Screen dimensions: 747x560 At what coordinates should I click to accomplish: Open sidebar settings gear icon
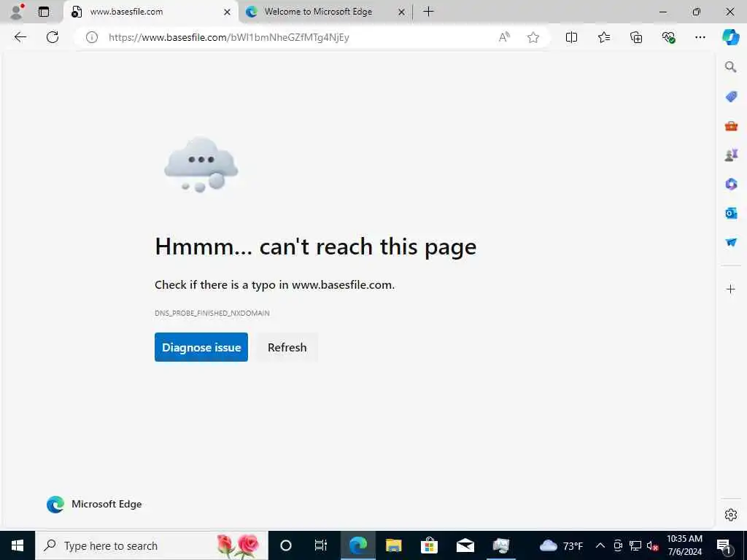[x=731, y=515]
